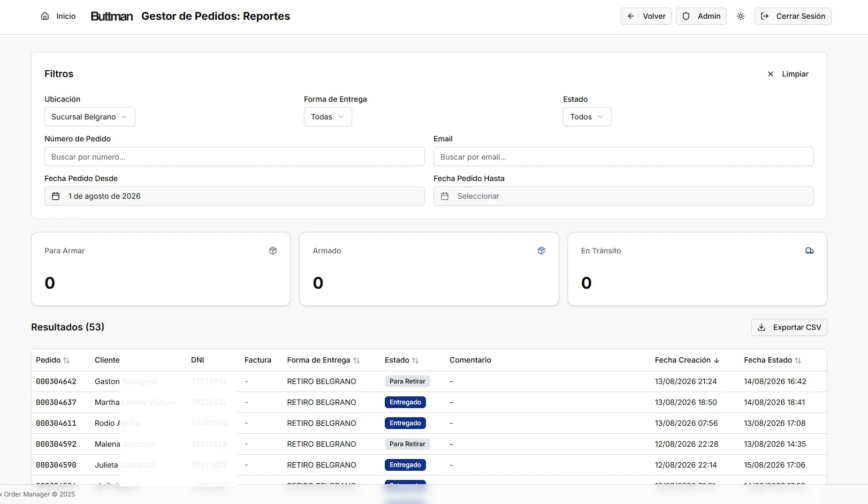The height and width of the screenshot is (504, 868).
Task: Click order number 000304592
Action: point(56,444)
